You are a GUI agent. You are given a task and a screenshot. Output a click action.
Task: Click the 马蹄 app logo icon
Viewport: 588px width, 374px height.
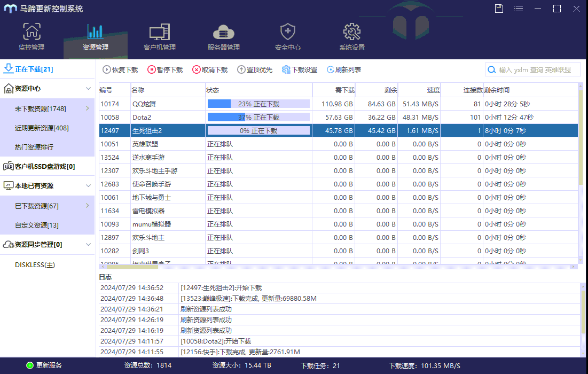[10, 9]
